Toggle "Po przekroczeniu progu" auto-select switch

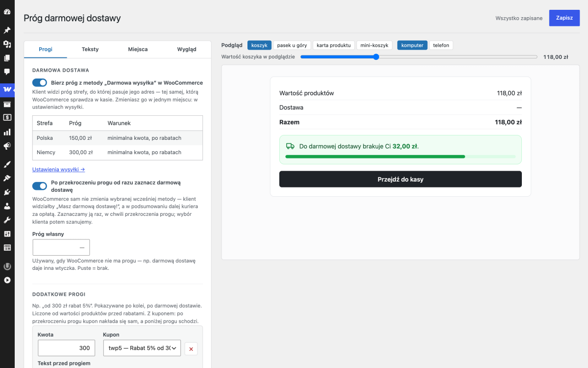coord(40,186)
